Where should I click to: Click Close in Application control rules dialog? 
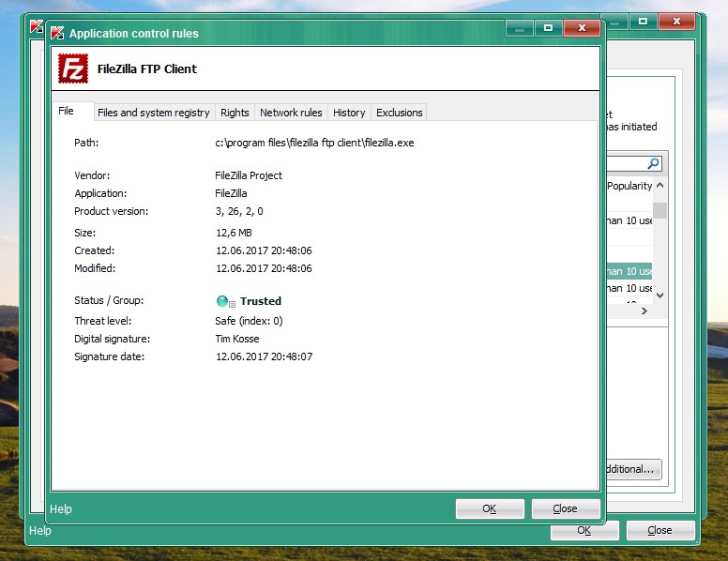[x=566, y=509]
